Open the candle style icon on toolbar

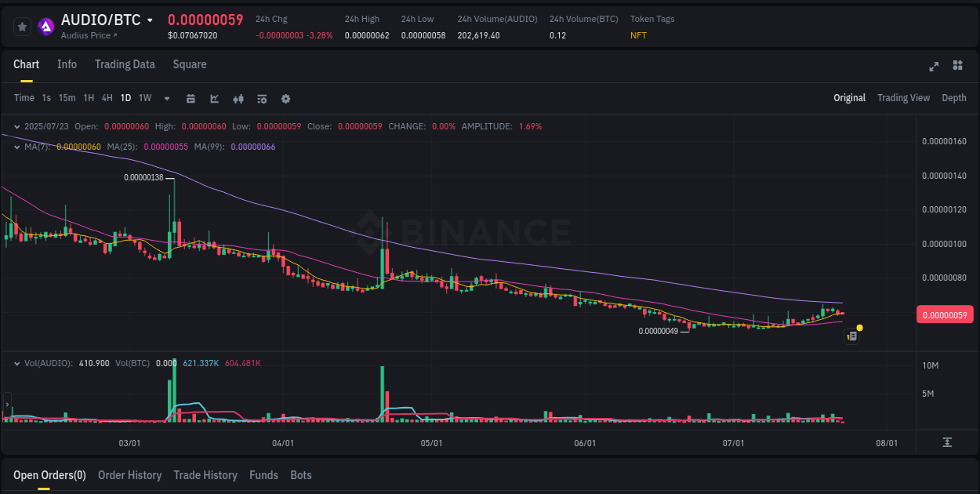238,99
